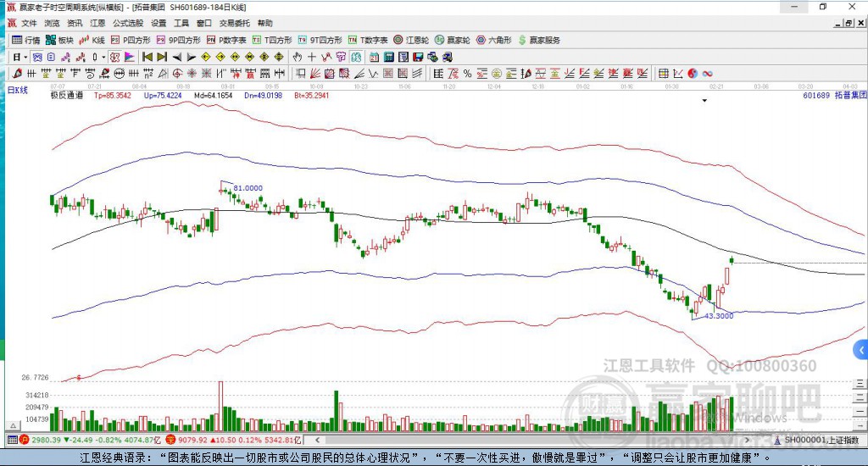Expand the dropdown next to 0 button

point(103,57)
